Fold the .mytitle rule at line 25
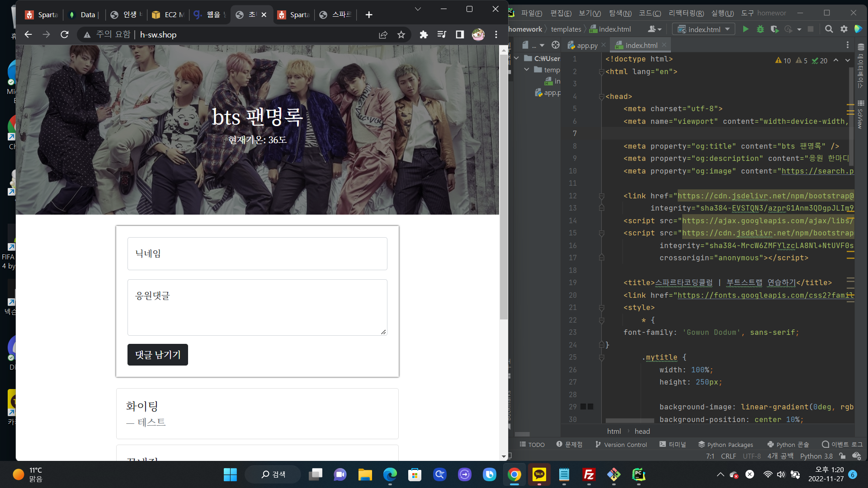The width and height of the screenshot is (868, 488). (602, 357)
